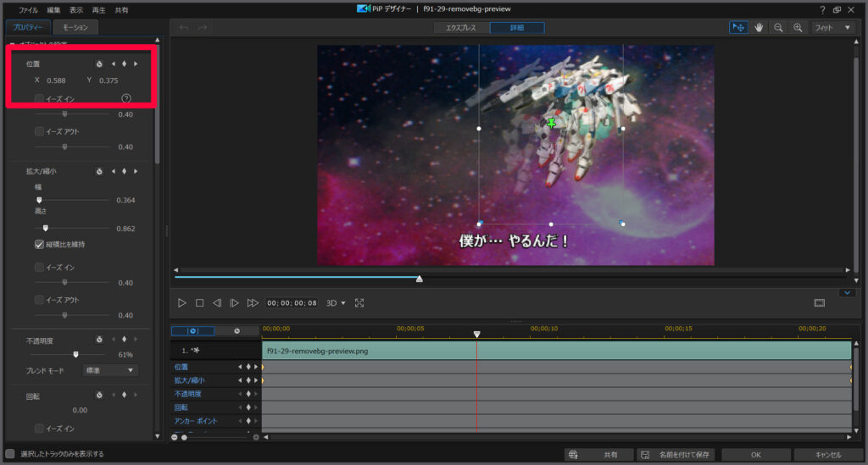The height and width of the screenshot is (465, 868).
Task: Step to next frame
Action: pyautogui.click(x=234, y=303)
